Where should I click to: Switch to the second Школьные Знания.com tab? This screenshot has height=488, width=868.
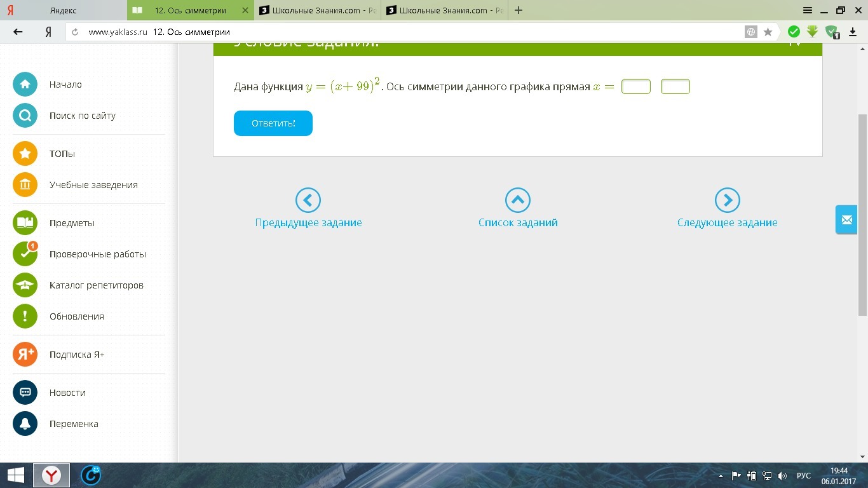coord(445,10)
